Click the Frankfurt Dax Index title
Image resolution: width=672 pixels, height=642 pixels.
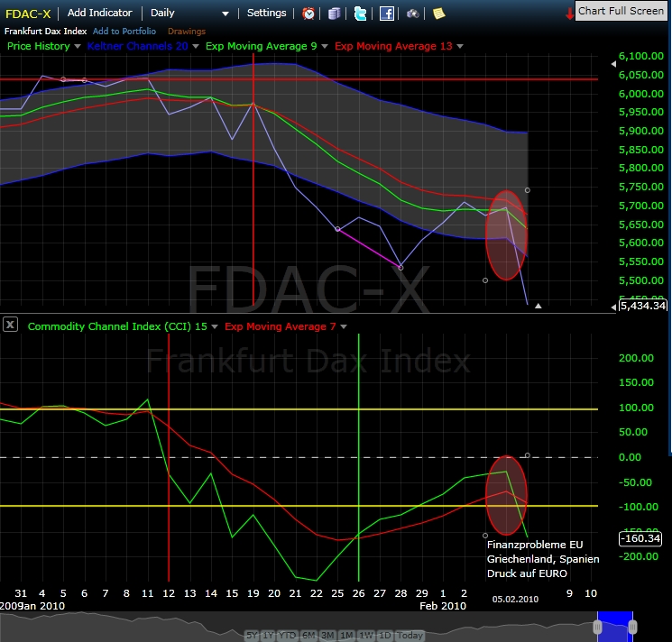(45, 32)
